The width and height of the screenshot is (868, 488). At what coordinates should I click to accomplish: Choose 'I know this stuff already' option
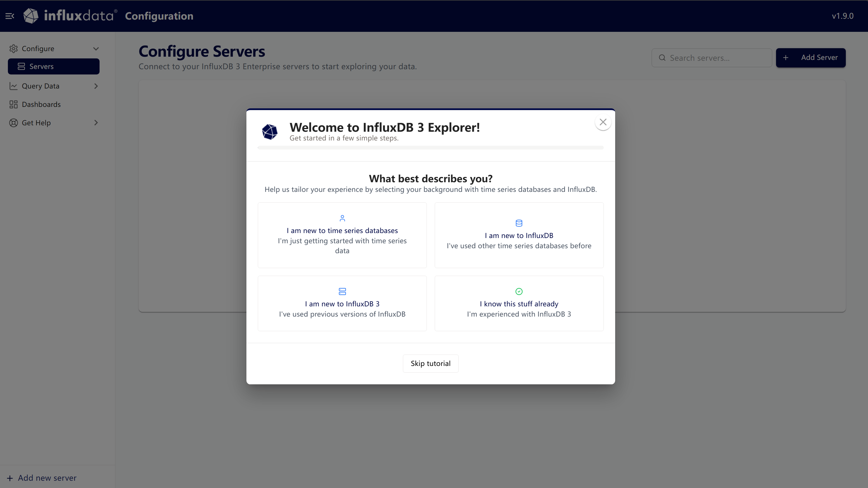pyautogui.click(x=519, y=303)
